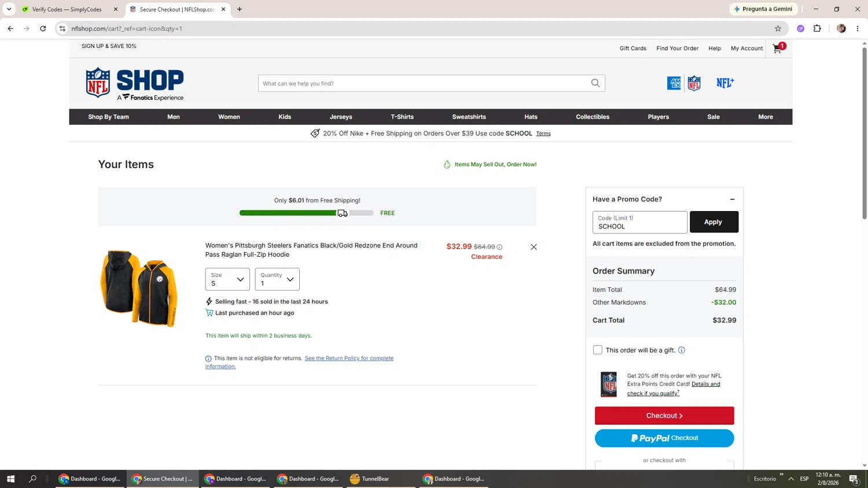868x488 pixels.
Task: Open the Chrome three-dot menu
Action: pos(858,28)
